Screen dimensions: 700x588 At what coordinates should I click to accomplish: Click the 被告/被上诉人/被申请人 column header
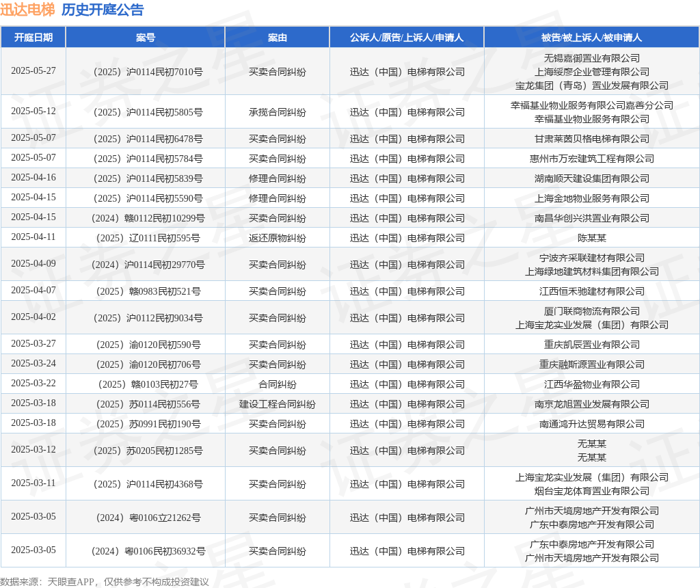pos(591,38)
